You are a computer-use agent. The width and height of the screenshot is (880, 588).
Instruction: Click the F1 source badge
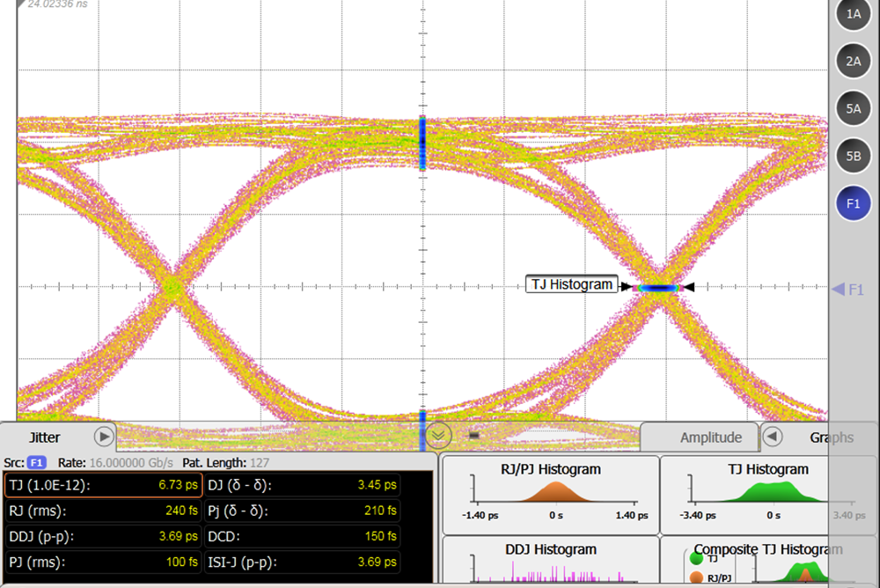point(36,462)
